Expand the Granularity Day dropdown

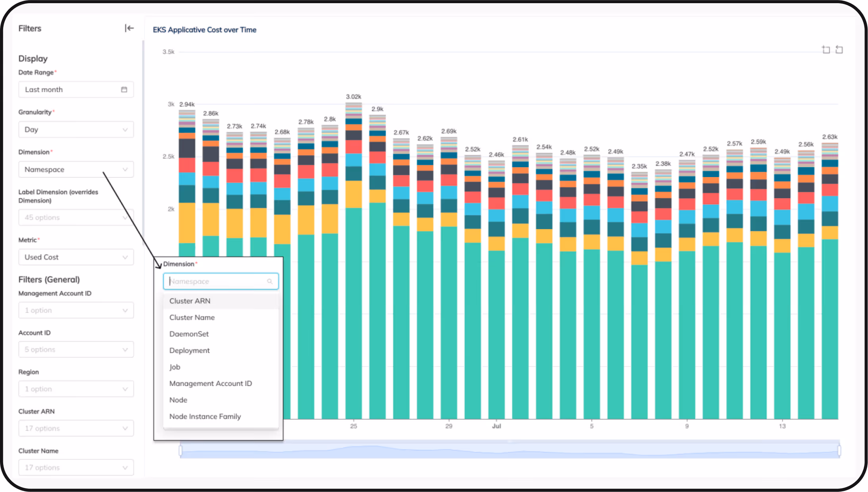click(x=76, y=130)
